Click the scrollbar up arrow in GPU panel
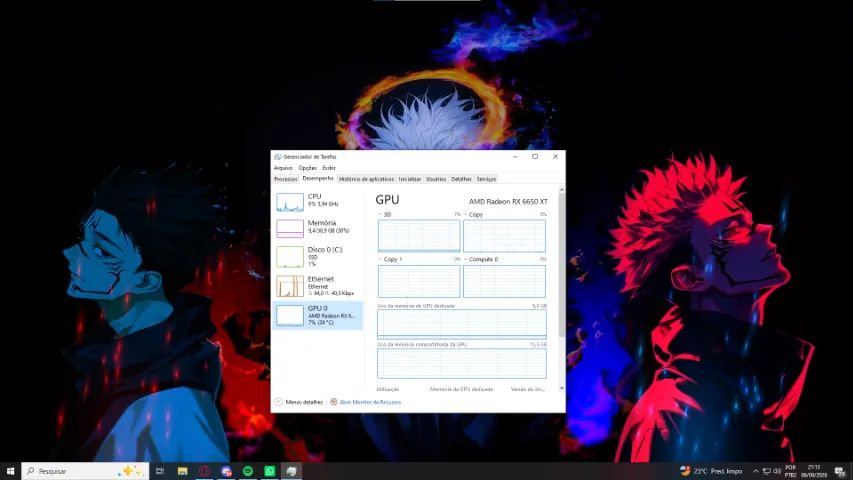Image resolution: width=853 pixels, height=480 pixels. pos(561,189)
